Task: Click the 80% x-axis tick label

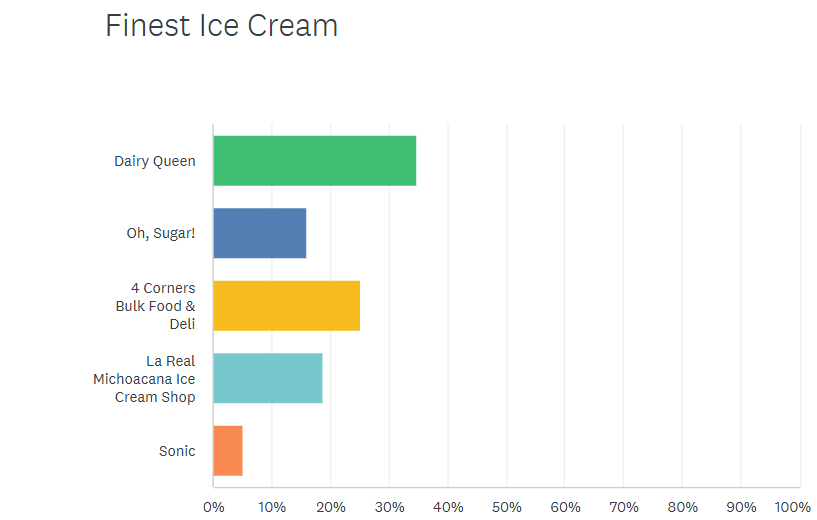Action: pyautogui.click(x=683, y=507)
